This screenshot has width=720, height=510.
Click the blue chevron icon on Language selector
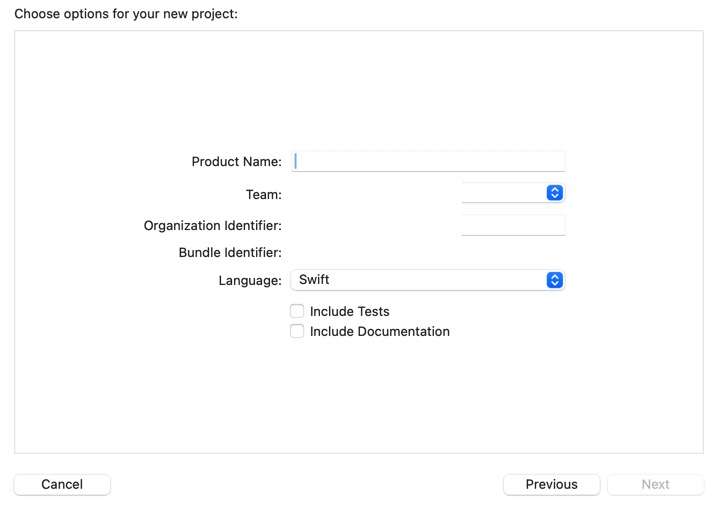(555, 280)
